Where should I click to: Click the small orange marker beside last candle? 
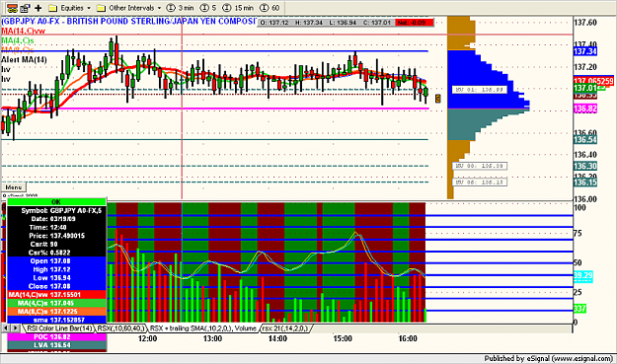pyautogui.click(x=437, y=99)
